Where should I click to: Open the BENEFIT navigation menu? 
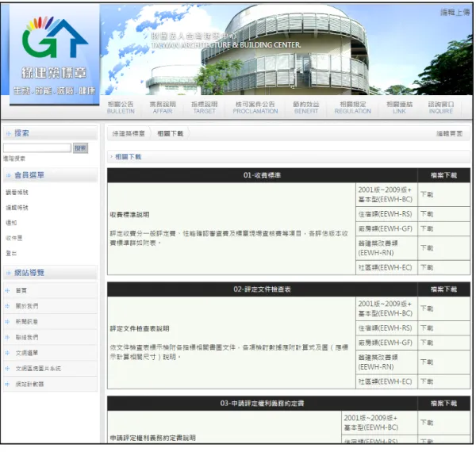tap(306, 108)
